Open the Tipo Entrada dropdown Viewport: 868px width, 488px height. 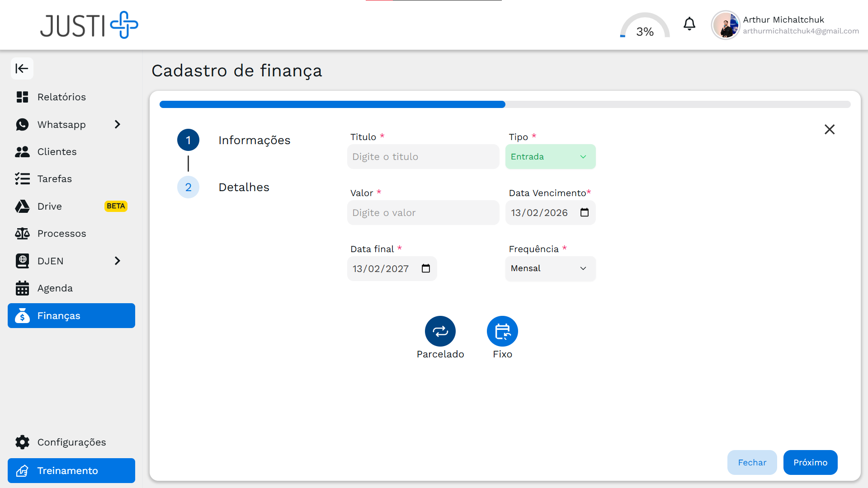coord(550,157)
